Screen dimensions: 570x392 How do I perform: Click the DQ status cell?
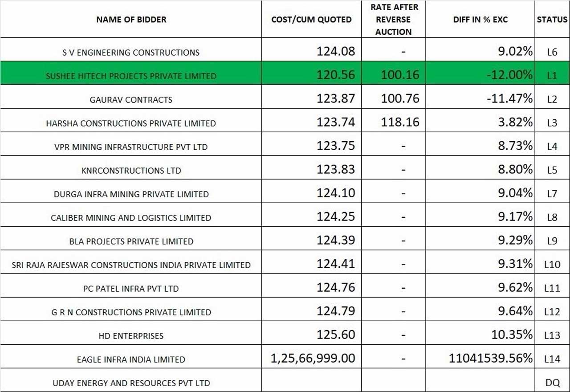pos(552,383)
